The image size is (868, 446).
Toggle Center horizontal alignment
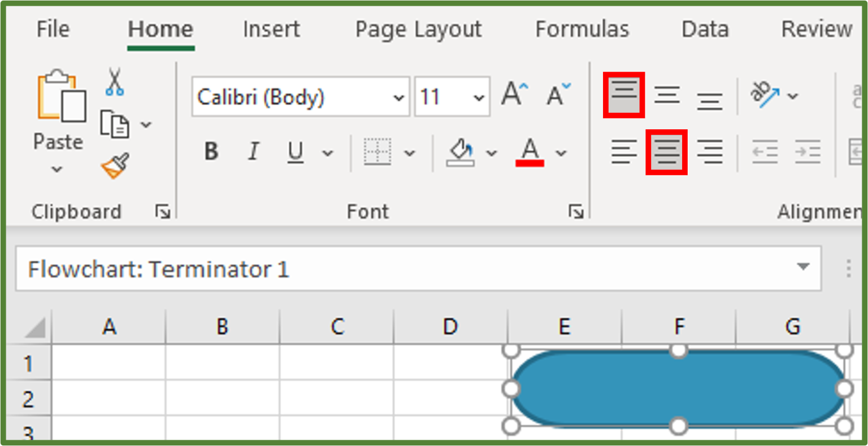(666, 152)
